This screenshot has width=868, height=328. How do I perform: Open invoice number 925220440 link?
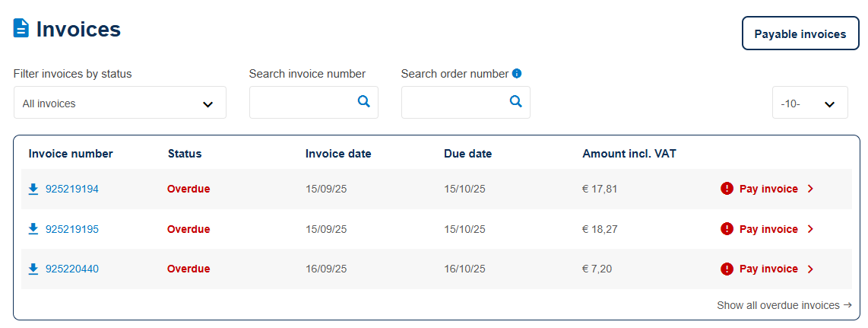point(72,269)
